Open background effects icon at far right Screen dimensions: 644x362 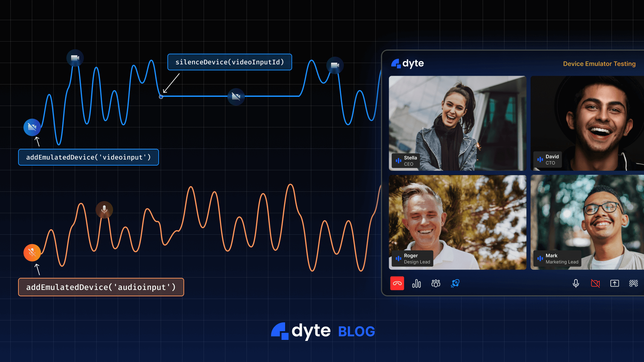pyautogui.click(x=634, y=283)
